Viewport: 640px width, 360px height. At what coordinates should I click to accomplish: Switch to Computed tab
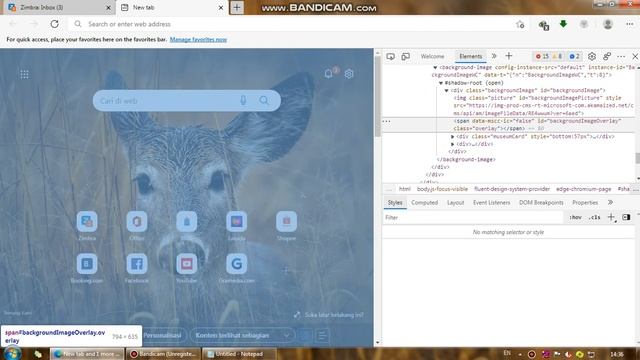coord(424,202)
